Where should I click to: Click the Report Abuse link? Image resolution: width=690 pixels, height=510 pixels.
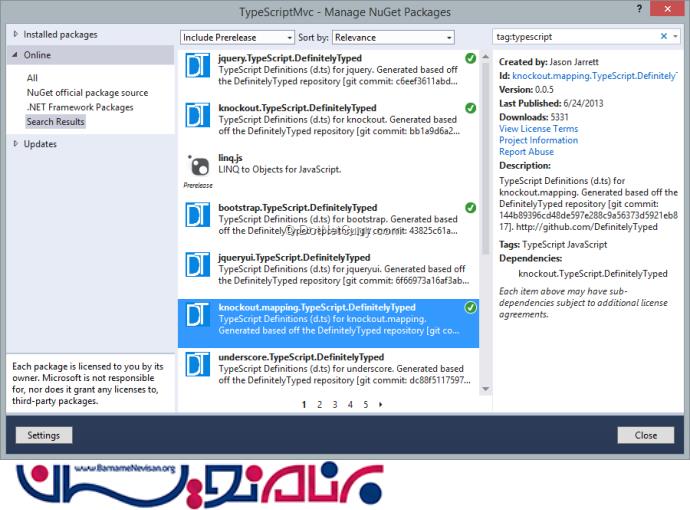tap(526, 151)
